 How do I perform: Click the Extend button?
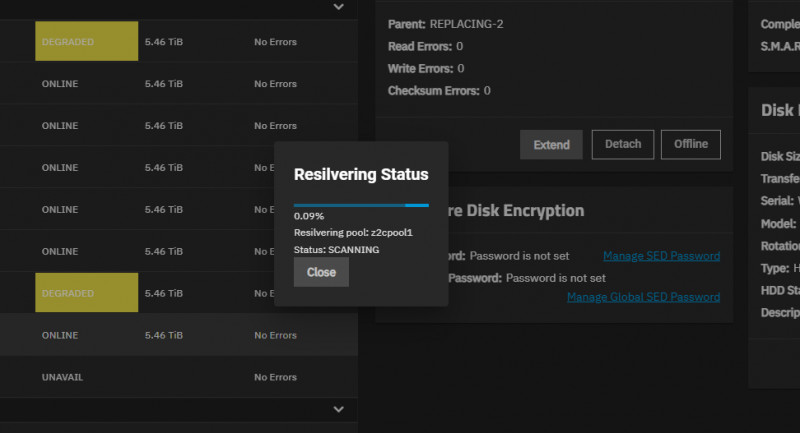tap(551, 144)
